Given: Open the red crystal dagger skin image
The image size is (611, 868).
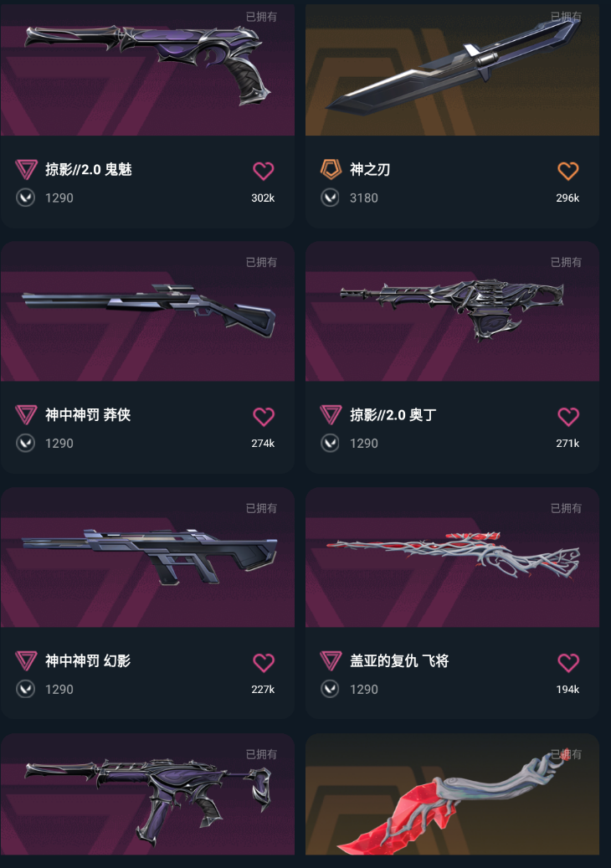Looking at the screenshot, I should click(x=452, y=794).
